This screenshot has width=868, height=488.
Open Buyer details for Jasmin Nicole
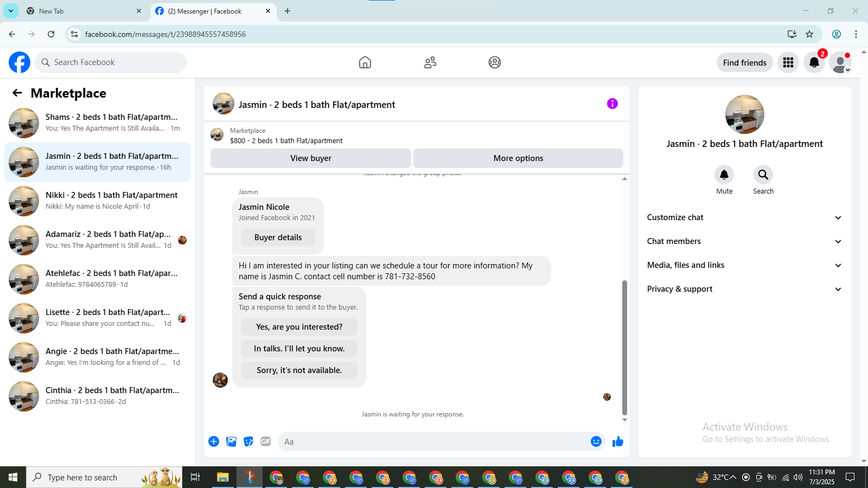point(278,237)
